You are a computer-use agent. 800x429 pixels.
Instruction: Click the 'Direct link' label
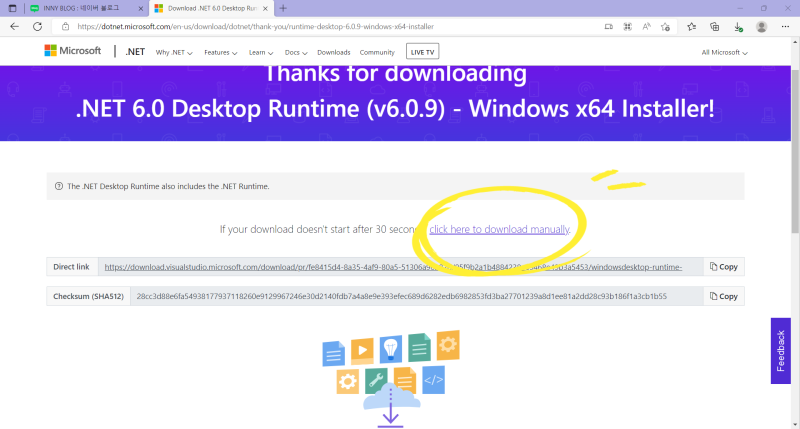click(x=71, y=267)
